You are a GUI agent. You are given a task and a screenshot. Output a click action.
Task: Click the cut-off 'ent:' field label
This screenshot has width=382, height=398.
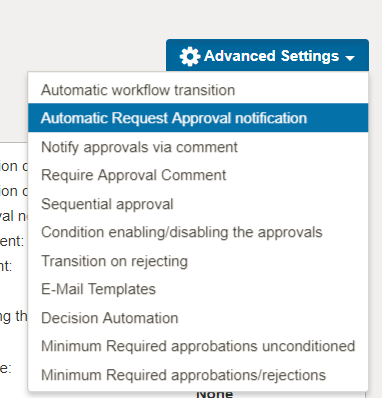pyautogui.click(x=12, y=241)
